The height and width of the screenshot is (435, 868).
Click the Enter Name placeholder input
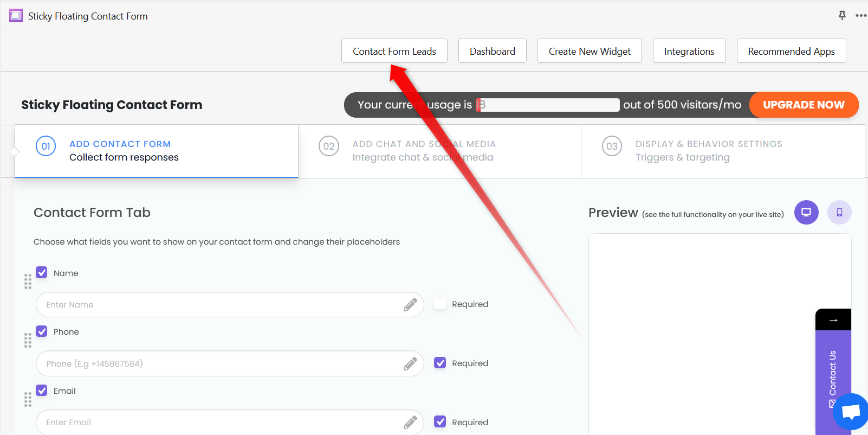(230, 305)
